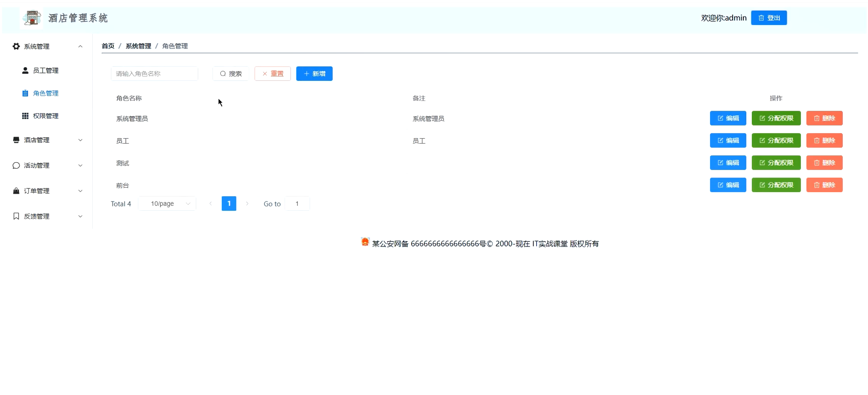
Task: Assign permissions to the 系统管理员 role
Action: pos(776,118)
